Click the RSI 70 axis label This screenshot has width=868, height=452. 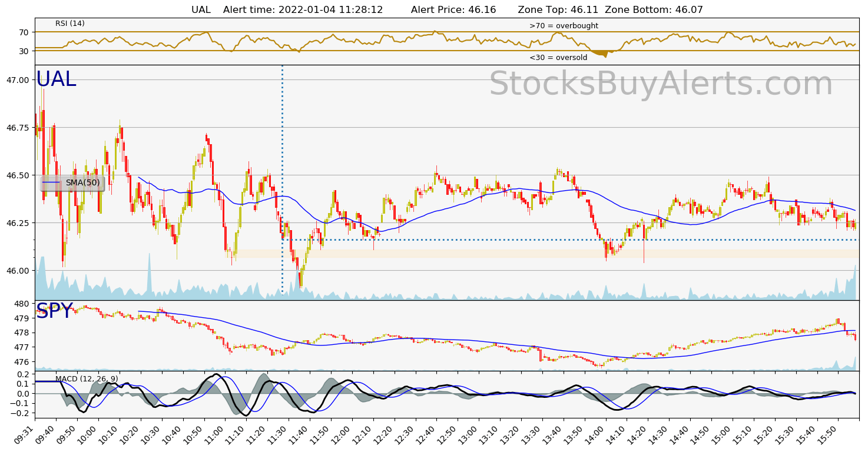tap(25, 32)
